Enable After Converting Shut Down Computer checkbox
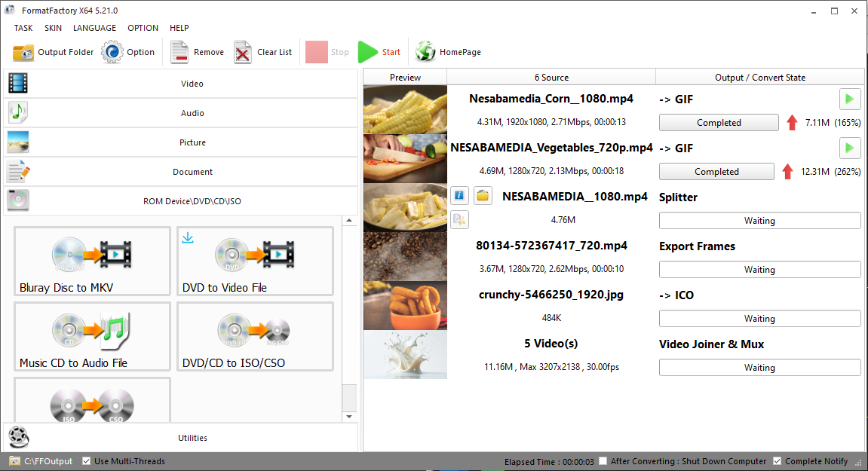 coord(603,461)
